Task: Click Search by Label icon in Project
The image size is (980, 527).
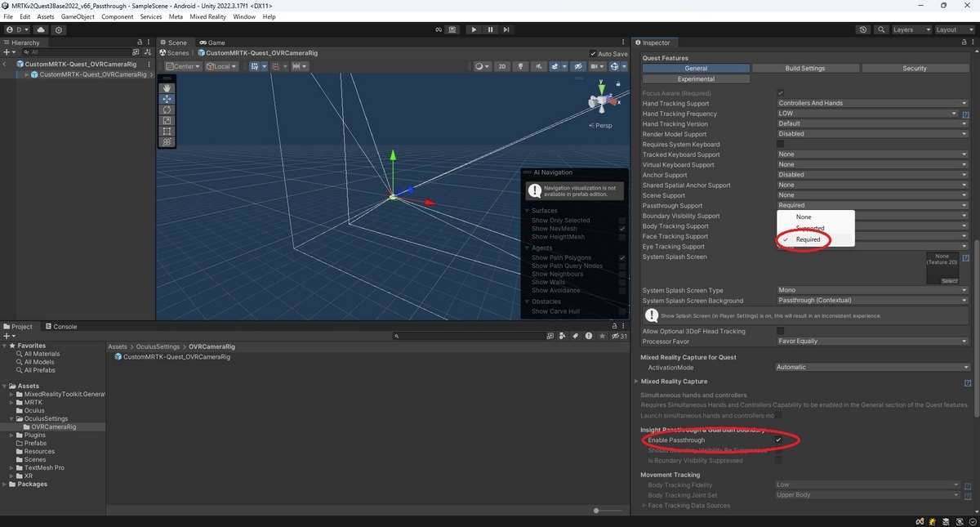Action: point(575,336)
